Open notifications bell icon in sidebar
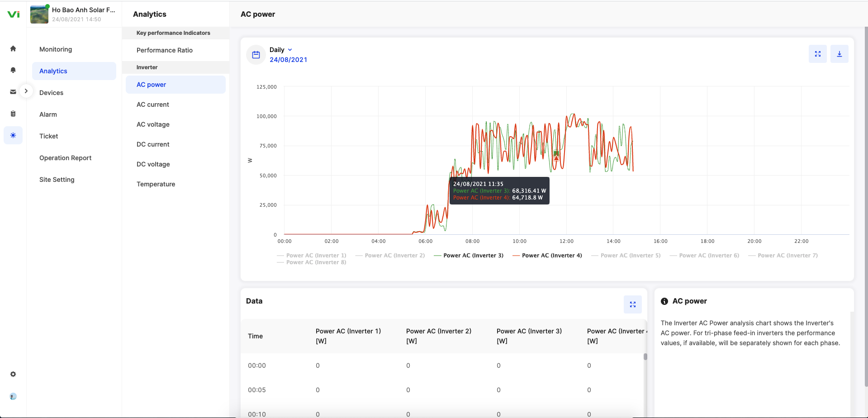868x418 pixels. pyautogui.click(x=13, y=70)
